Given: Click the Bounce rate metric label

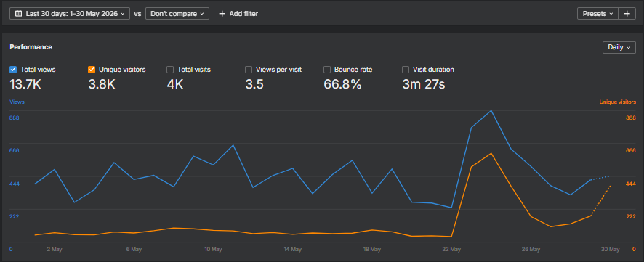Looking at the screenshot, I should coord(353,70).
